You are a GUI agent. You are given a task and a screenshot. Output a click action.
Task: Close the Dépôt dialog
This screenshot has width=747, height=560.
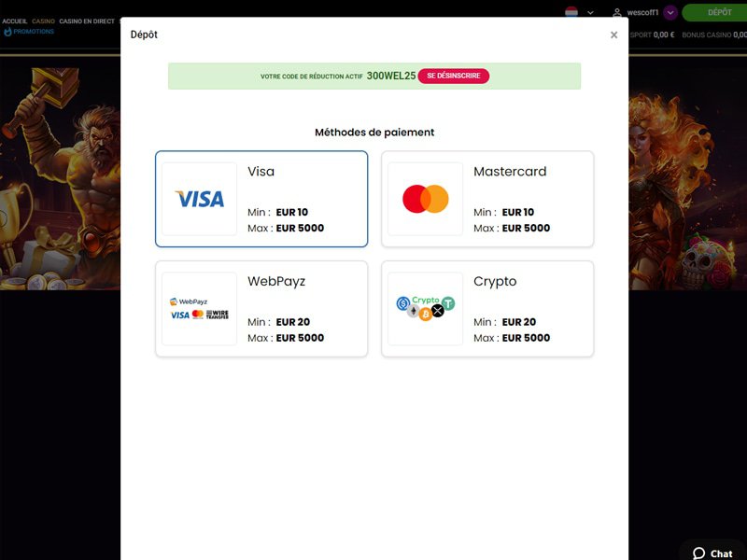613,35
